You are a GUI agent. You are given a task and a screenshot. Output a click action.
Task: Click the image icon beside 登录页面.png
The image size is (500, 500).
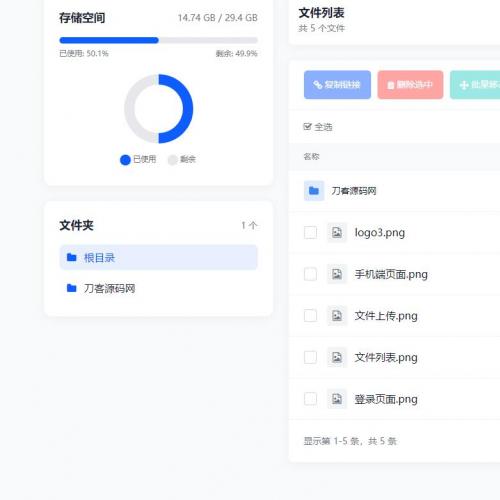(x=337, y=399)
